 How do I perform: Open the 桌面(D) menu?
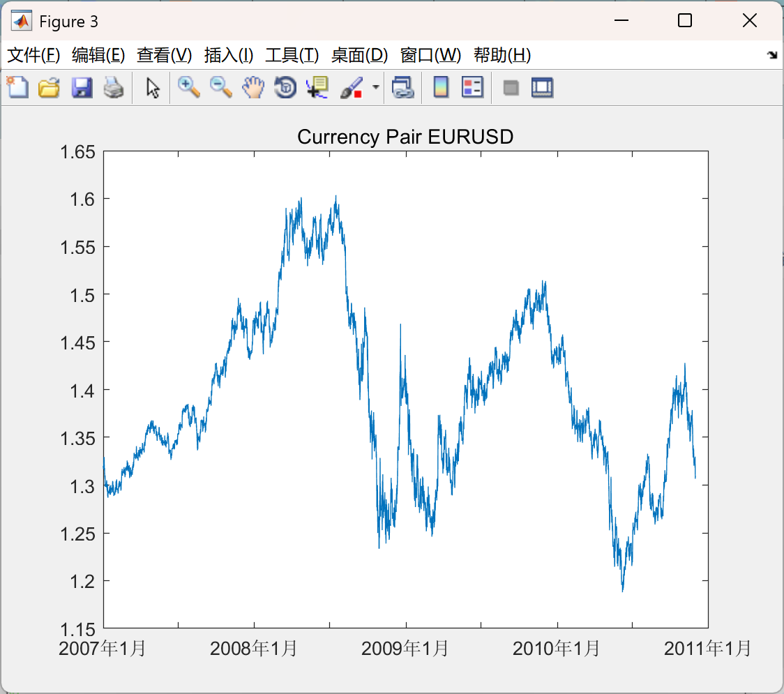click(x=359, y=55)
